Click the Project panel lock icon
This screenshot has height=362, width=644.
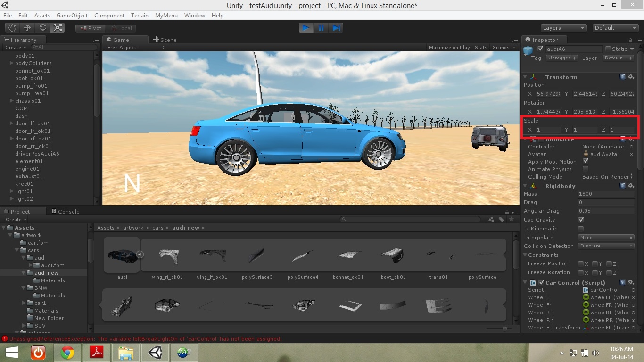[507, 212]
